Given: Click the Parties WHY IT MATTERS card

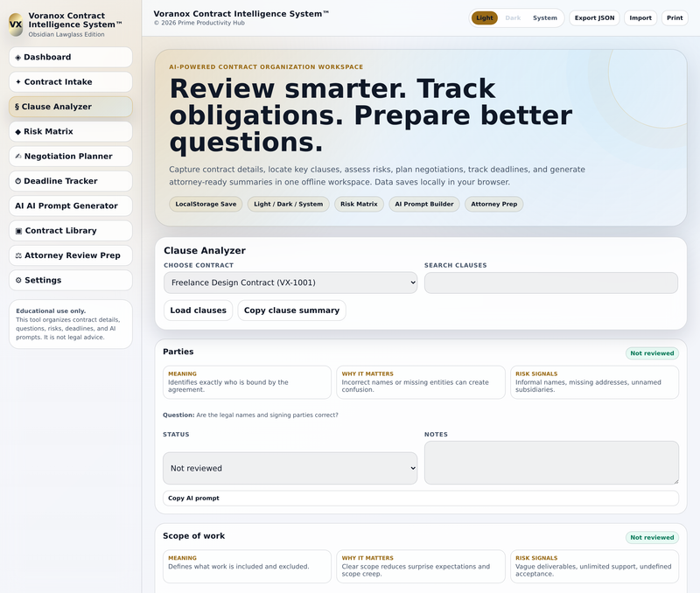Looking at the screenshot, I should coord(421,382).
